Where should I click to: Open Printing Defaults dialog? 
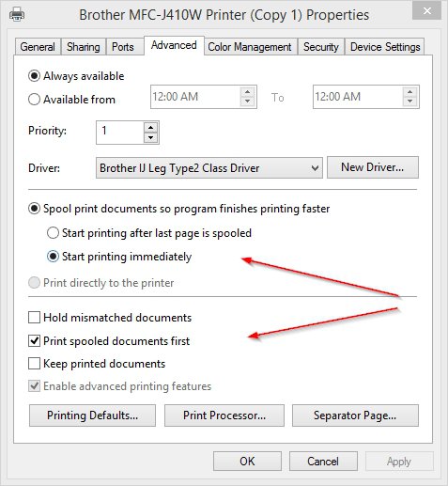pos(92,415)
